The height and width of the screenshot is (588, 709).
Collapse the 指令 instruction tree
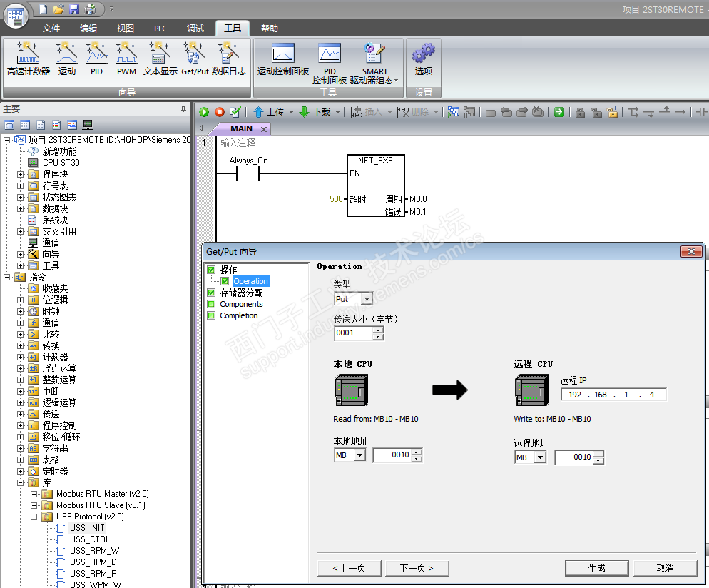7,277
